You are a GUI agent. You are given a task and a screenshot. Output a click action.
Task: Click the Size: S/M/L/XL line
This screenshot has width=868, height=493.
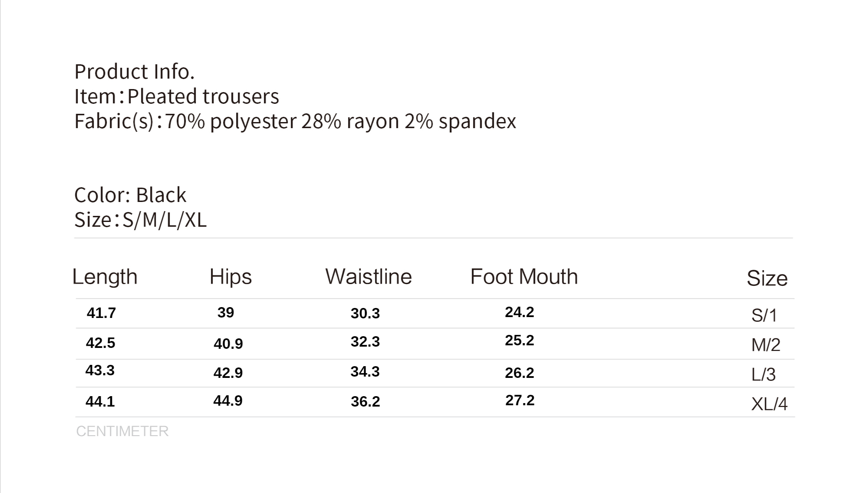140,220
